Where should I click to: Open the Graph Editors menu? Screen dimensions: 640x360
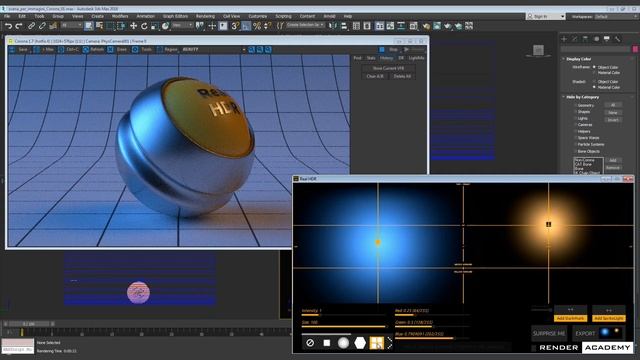pos(176,16)
